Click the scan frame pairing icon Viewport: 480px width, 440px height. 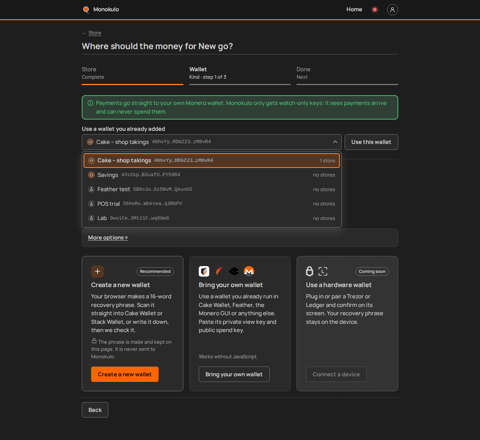coord(323,271)
